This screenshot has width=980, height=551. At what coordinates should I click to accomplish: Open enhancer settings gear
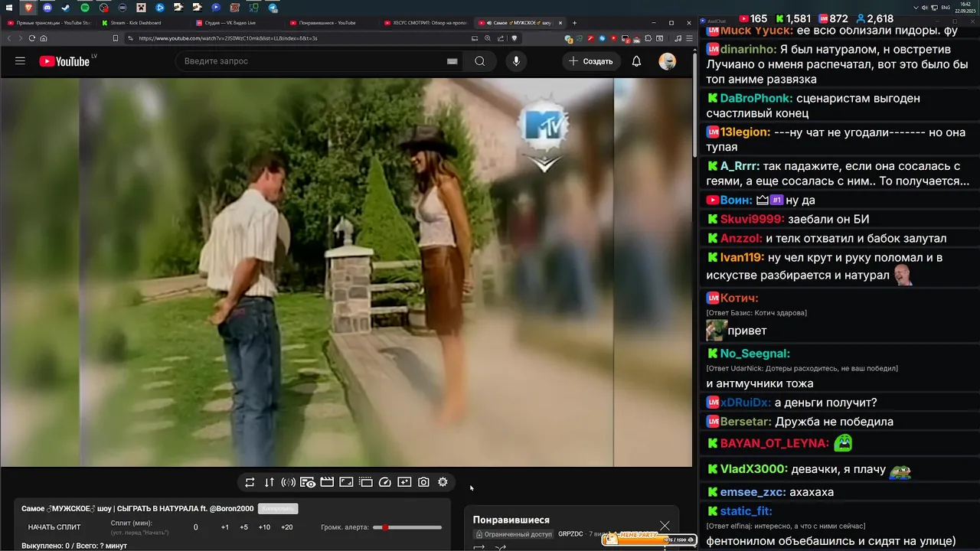point(443,482)
